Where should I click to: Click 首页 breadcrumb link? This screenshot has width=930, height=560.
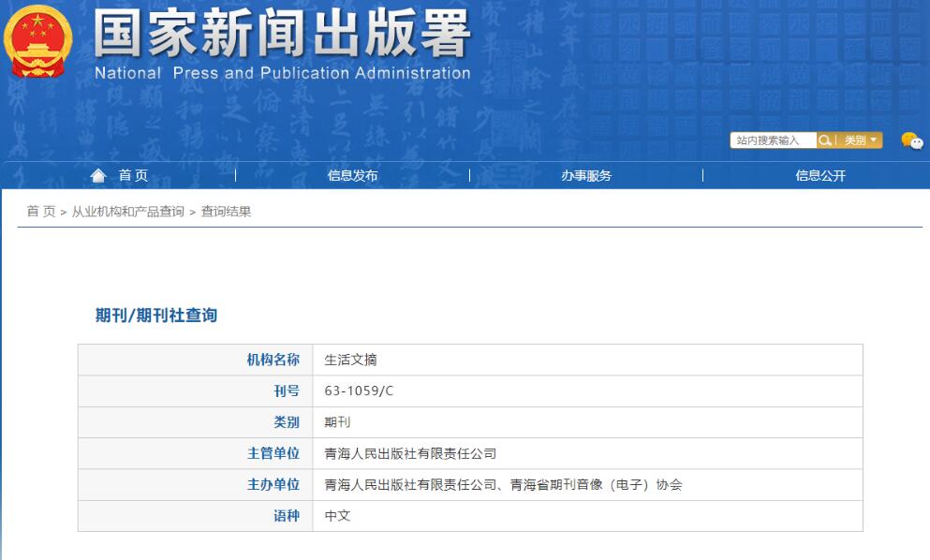coord(40,212)
